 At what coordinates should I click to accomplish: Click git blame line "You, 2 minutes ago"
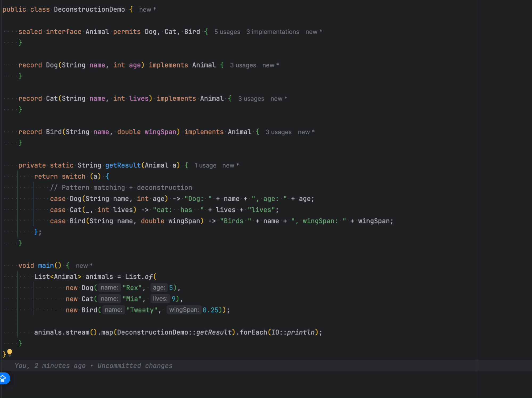pos(50,365)
